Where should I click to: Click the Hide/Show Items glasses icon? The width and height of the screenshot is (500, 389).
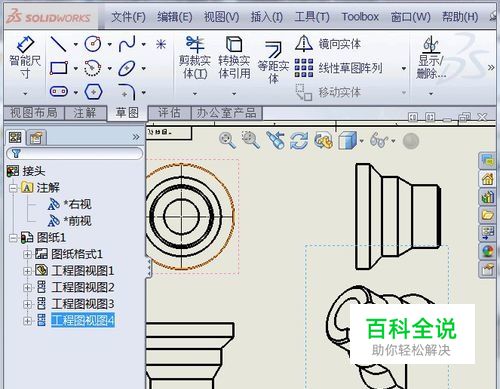[379, 140]
